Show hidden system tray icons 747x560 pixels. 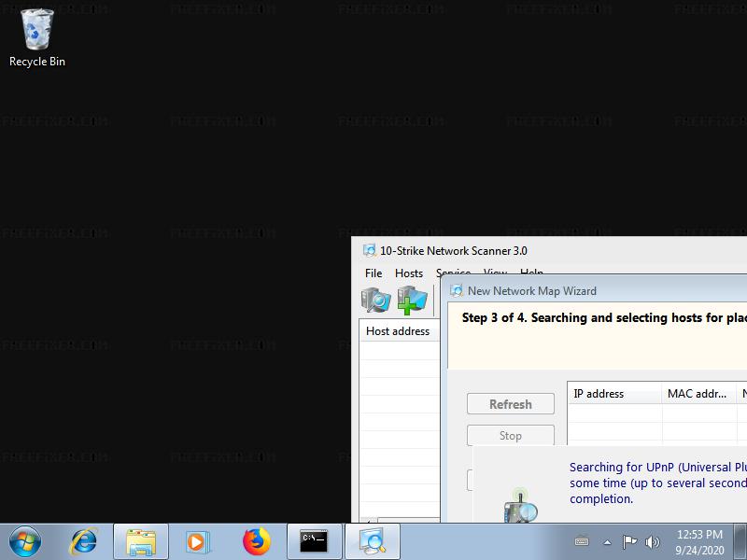tap(607, 541)
